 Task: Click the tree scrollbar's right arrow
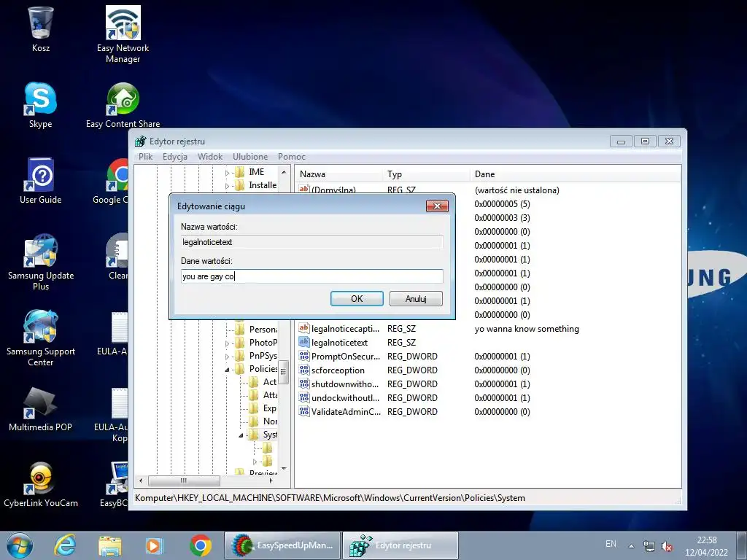(271, 481)
